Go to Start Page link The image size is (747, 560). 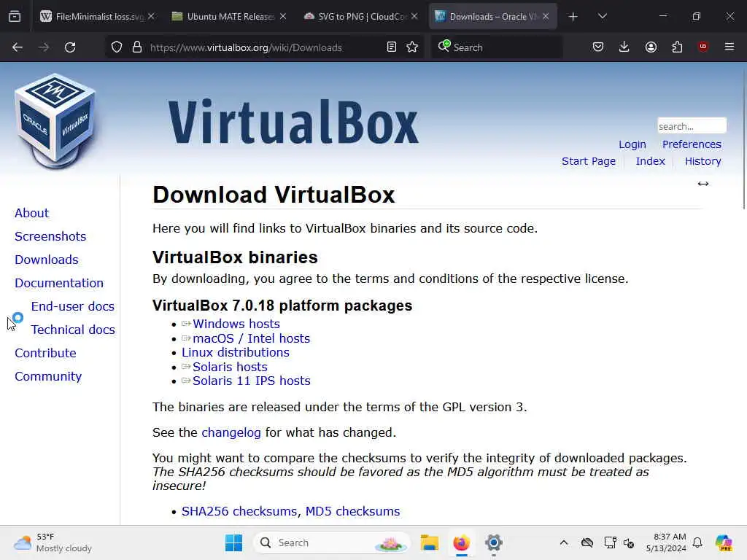coord(589,161)
